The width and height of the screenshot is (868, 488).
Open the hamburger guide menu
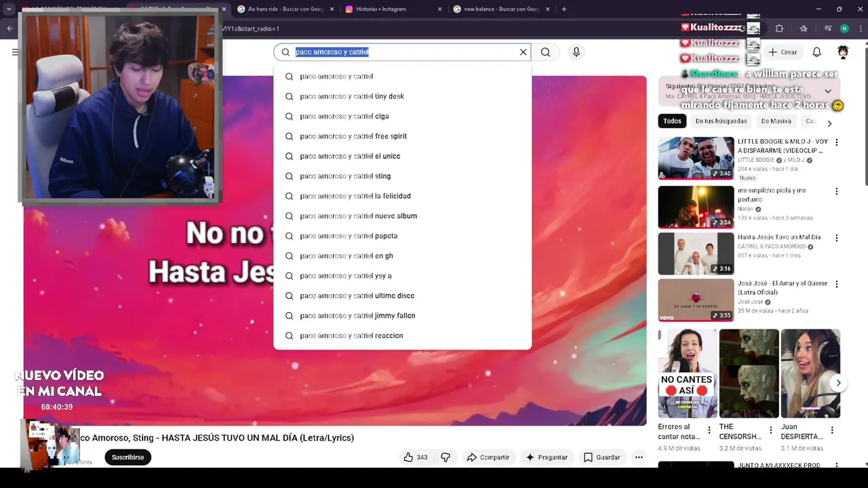coord(15,52)
